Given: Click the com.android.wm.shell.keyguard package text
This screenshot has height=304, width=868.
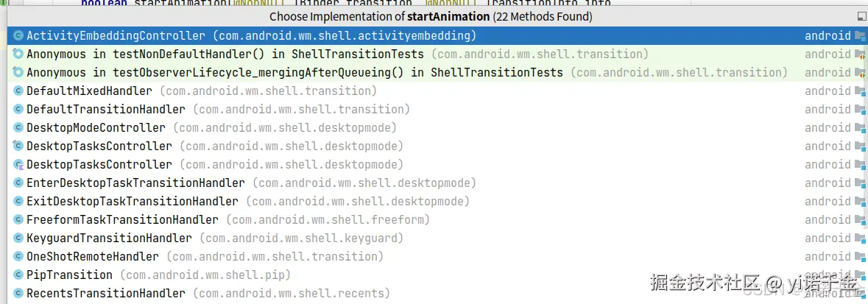Looking at the screenshot, I should 301,238.
